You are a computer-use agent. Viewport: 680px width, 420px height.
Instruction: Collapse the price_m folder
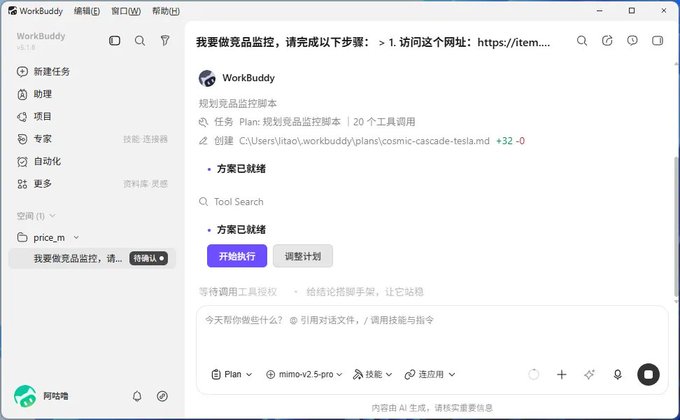point(76,237)
